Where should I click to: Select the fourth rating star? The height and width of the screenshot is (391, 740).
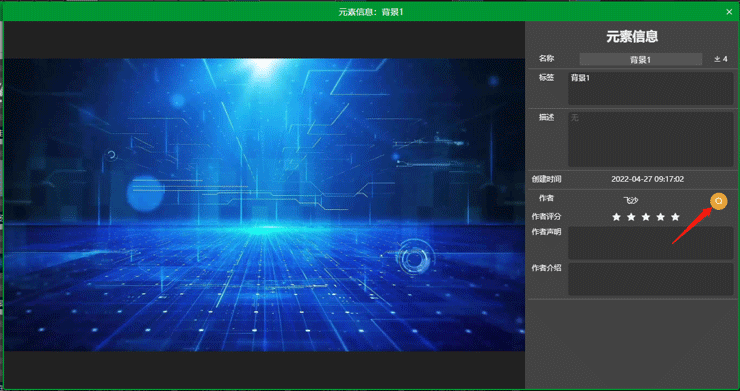(660, 217)
